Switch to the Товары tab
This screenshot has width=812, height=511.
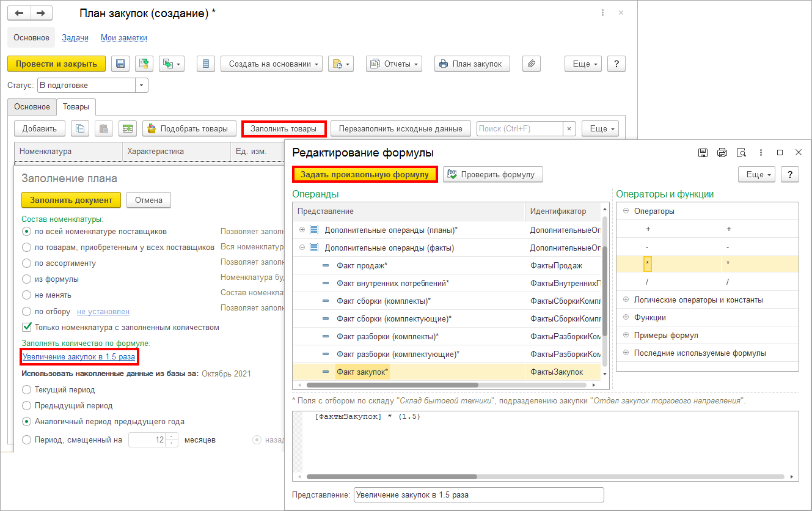point(76,106)
